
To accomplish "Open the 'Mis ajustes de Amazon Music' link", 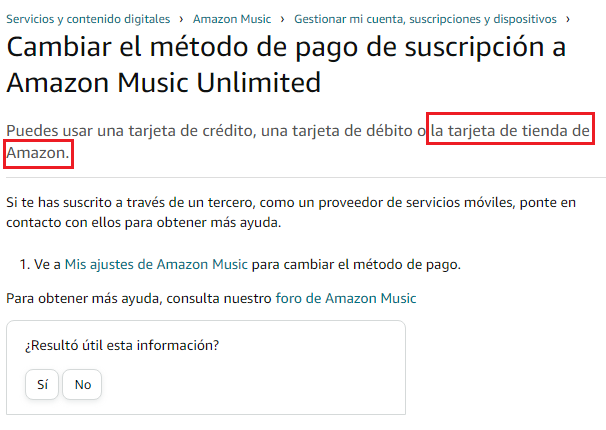I will (x=155, y=264).
